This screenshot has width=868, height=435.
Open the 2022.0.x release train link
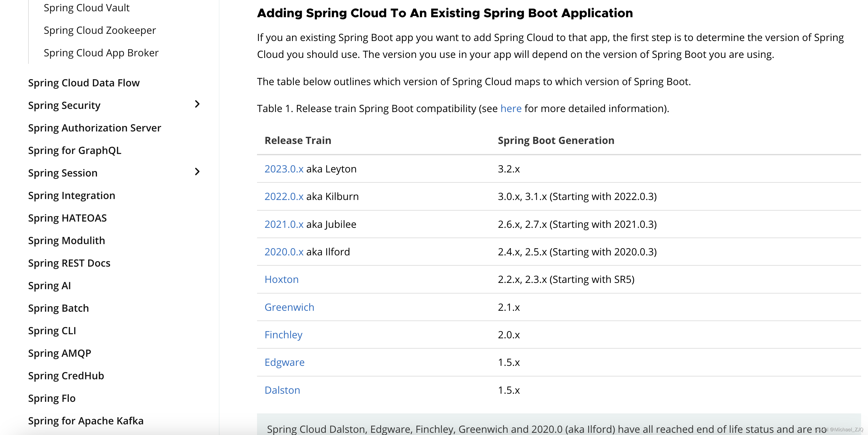point(284,197)
